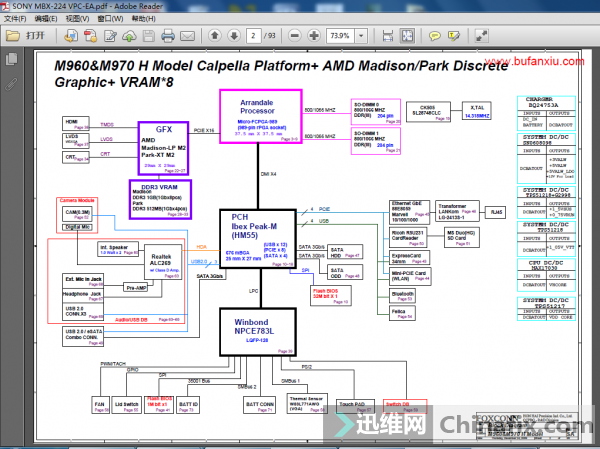Image resolution: width=600 pixels, height=449 pixels.
Task: Print the document using the printer icon
Action: coord(168,36)
